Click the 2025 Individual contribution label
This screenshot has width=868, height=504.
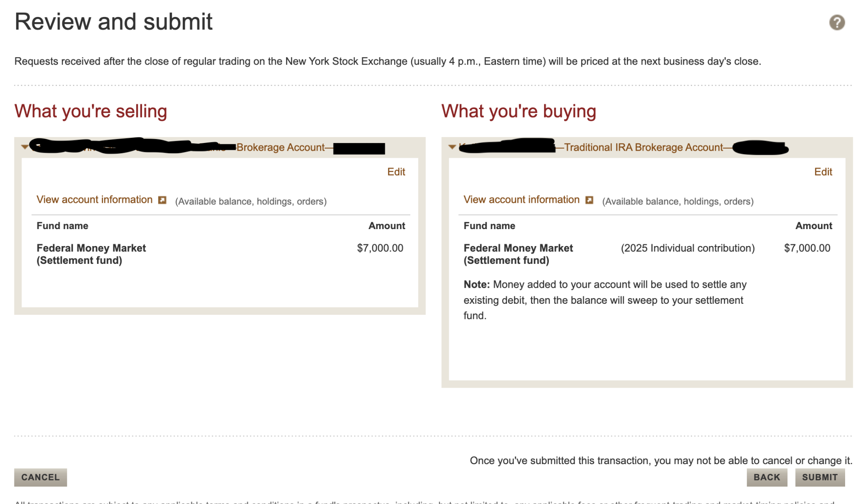click(x=687, y=248)
